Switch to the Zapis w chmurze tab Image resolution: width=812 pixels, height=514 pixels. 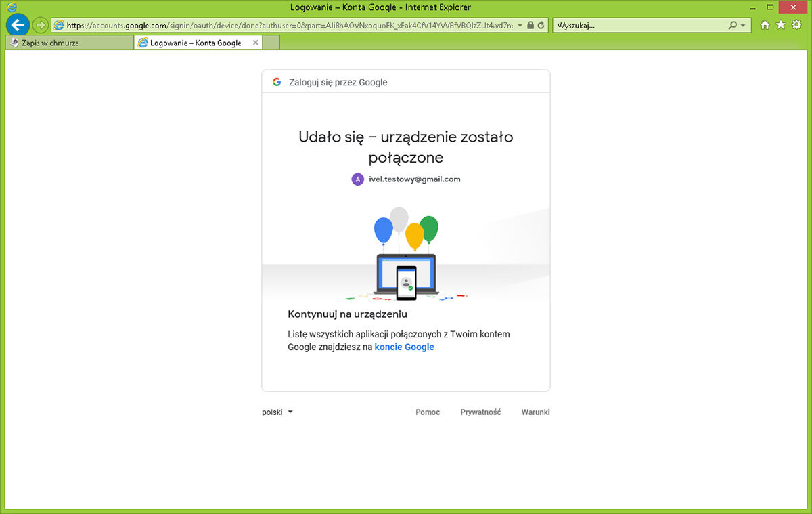68,43
